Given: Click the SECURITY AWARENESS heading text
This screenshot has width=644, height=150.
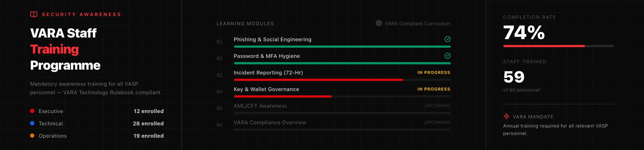Looking at the screenshot, I should click(x=82, y=14).
